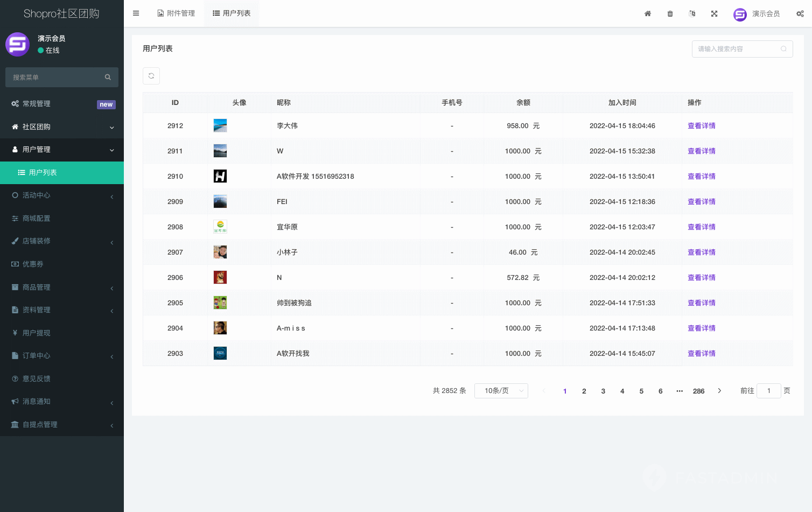Open 商城配置 in the sidebar

coord(62,218)
